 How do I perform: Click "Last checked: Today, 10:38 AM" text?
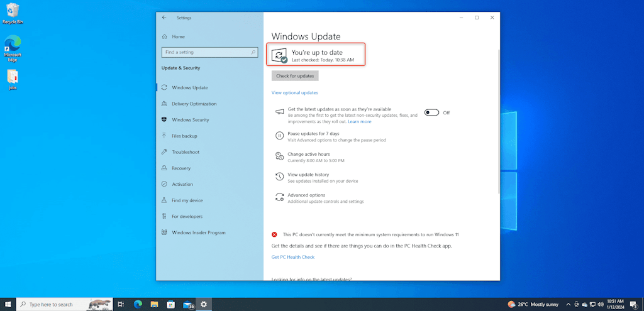pos(323,60)
